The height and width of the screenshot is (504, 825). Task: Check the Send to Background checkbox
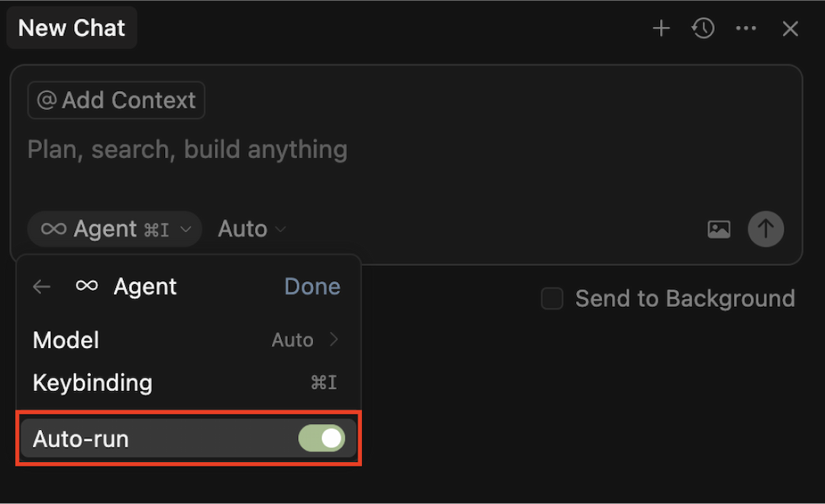[552, 299]
